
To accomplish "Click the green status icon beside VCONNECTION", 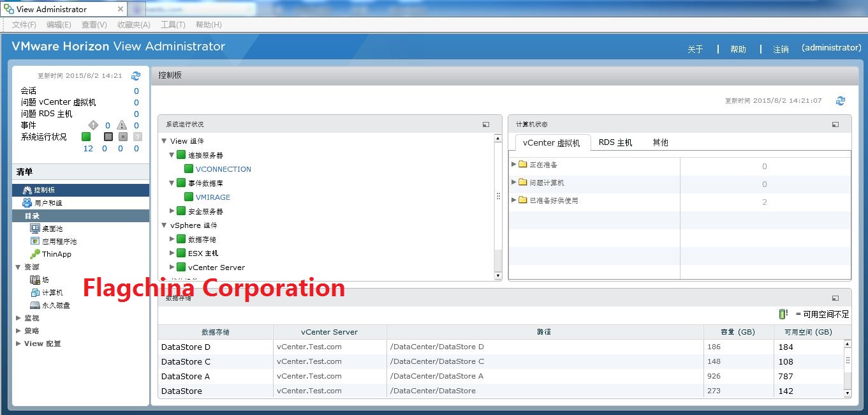I will click(189, 169).
